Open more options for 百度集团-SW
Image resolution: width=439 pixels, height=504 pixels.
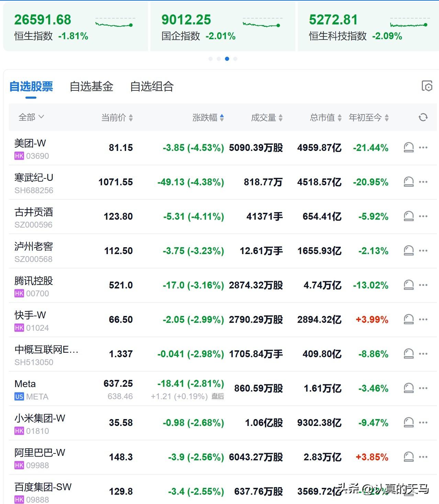pos(423,491)
